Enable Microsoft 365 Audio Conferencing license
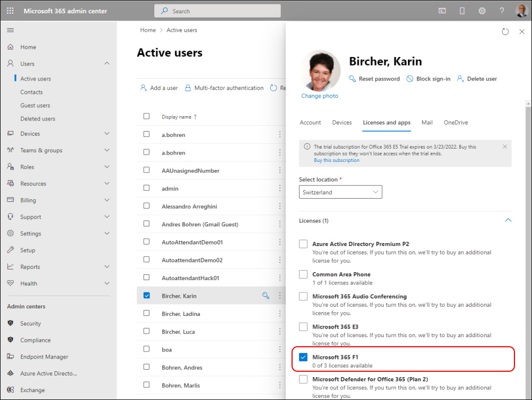 pos(303,296)
